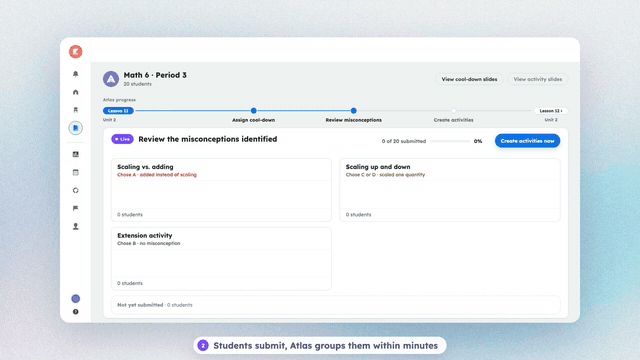Screen dimensions: 640x360
Task: Click 'Chose A · added instead of scaling'
Action: click(157, 175)
